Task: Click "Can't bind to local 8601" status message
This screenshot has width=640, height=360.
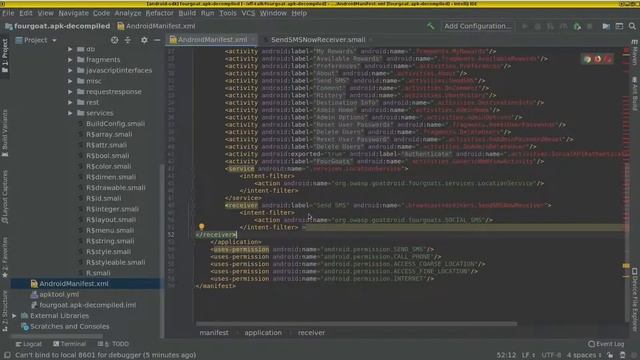Action: tap(106, 355)
